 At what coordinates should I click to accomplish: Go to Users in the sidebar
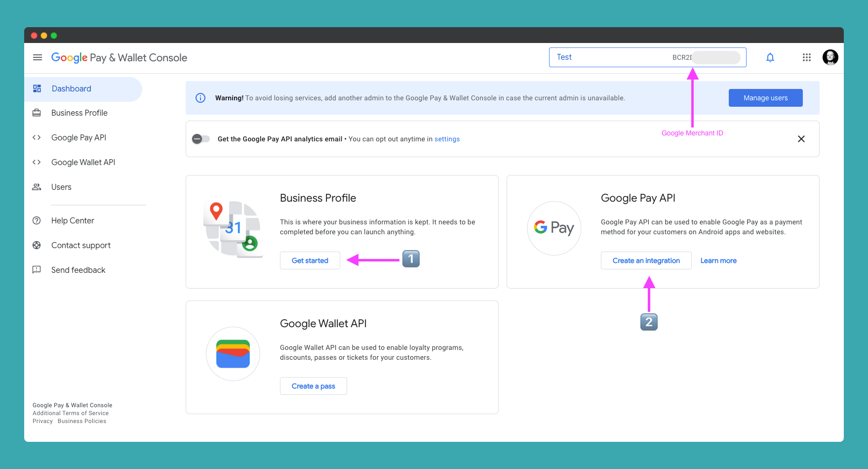(x=61, y=187)
